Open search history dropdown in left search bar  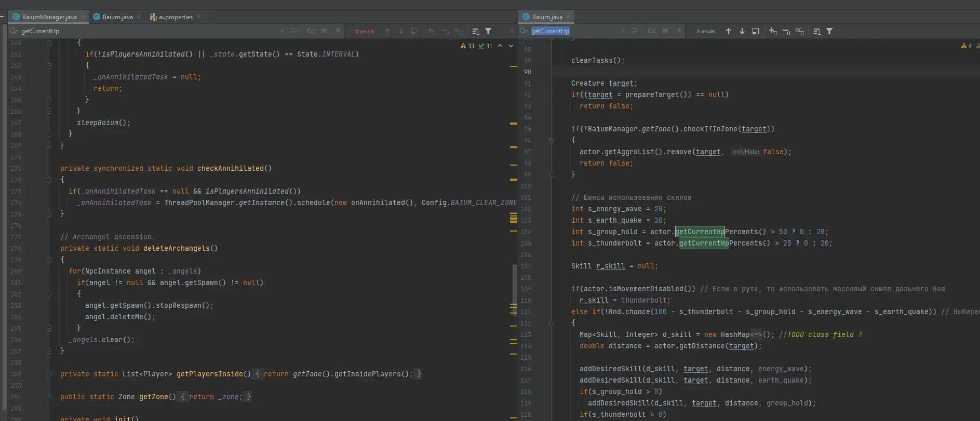(14, 31)
